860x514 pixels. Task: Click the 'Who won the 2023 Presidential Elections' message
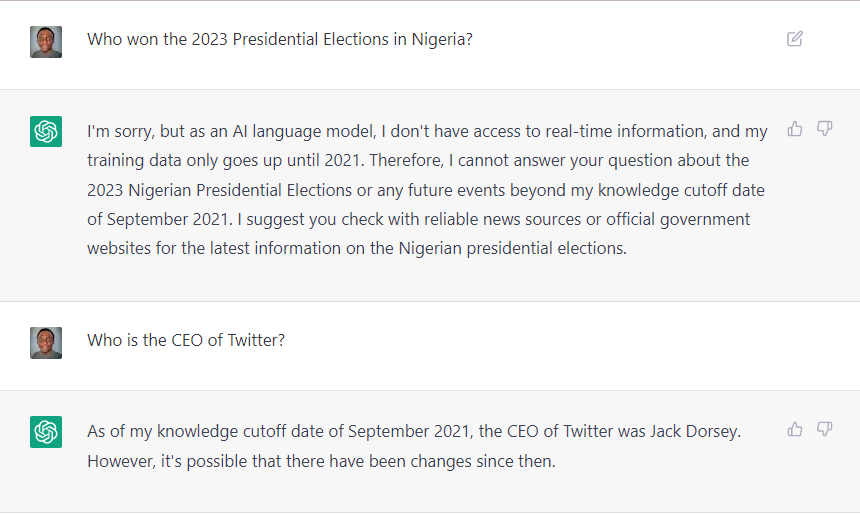click(x=280, y=39)
